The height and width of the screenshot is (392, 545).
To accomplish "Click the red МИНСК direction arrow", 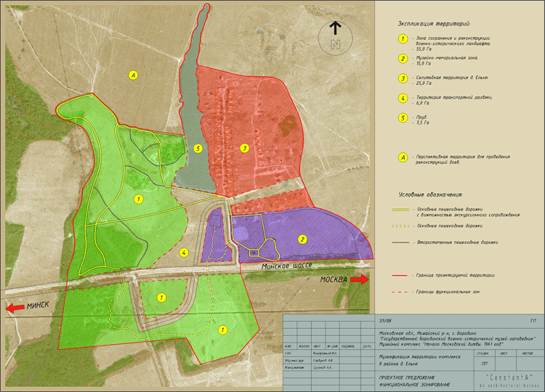I will [14, 308].
